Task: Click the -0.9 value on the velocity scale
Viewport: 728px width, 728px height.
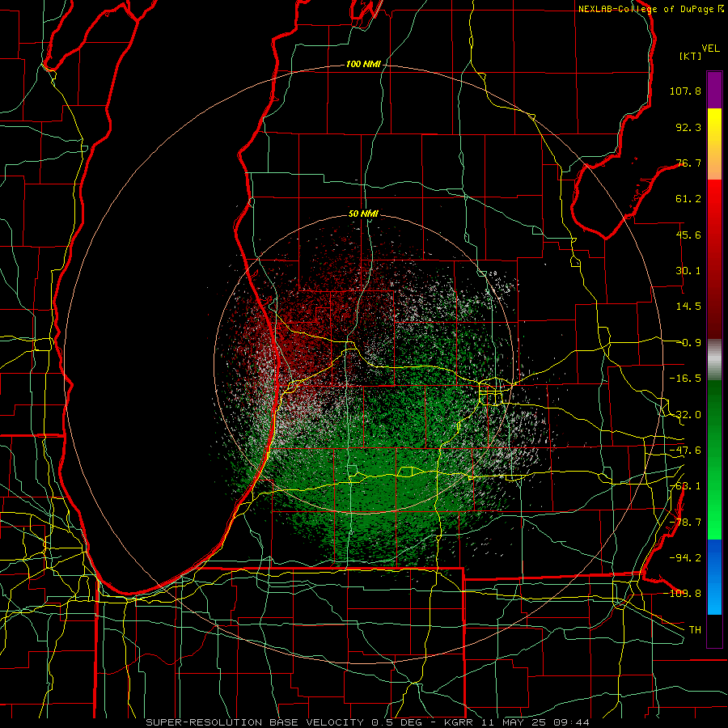Action: [691, 343]
